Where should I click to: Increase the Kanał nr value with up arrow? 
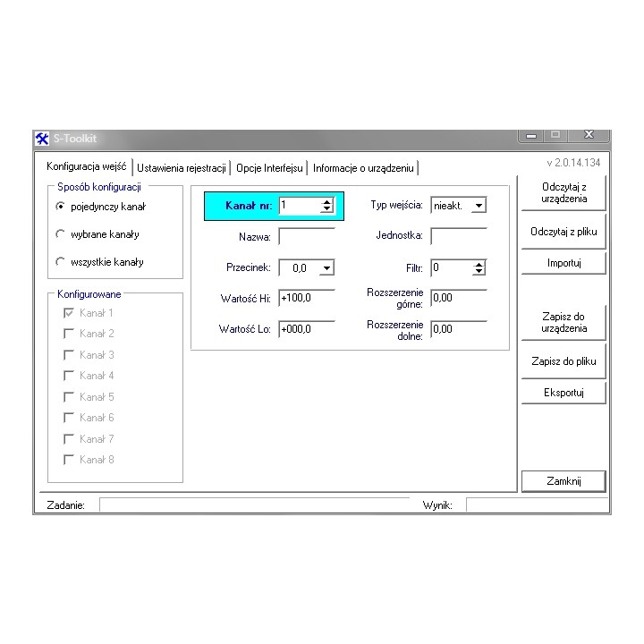326,202
